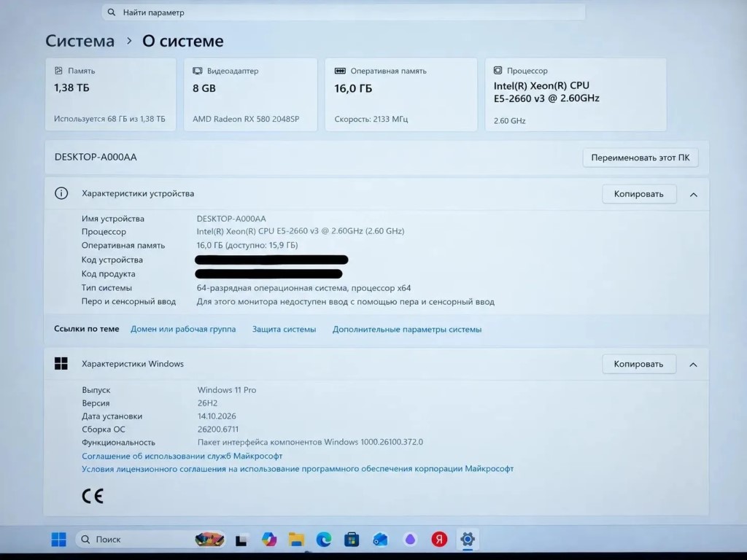The width and height of the screenshot is (747, 560).
Task: Click the taskbar Поиск search box
Action: point(150,540)
